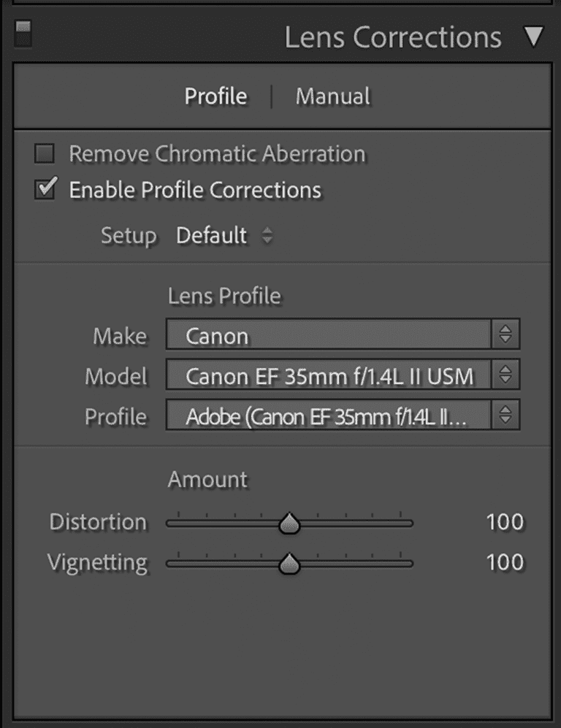This screenshot has width=561, height=728.
Task: Click the Distortion value 100
Action: (505, 521)
